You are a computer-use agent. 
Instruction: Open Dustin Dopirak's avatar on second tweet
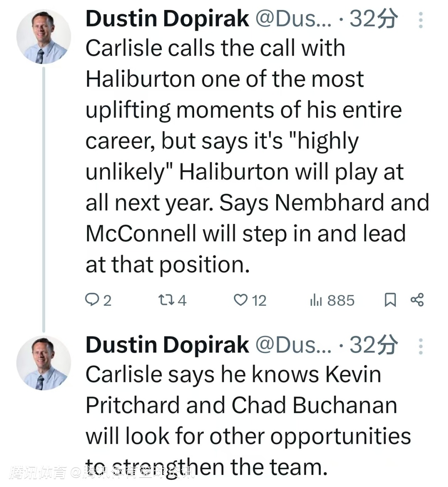[43, 363]
